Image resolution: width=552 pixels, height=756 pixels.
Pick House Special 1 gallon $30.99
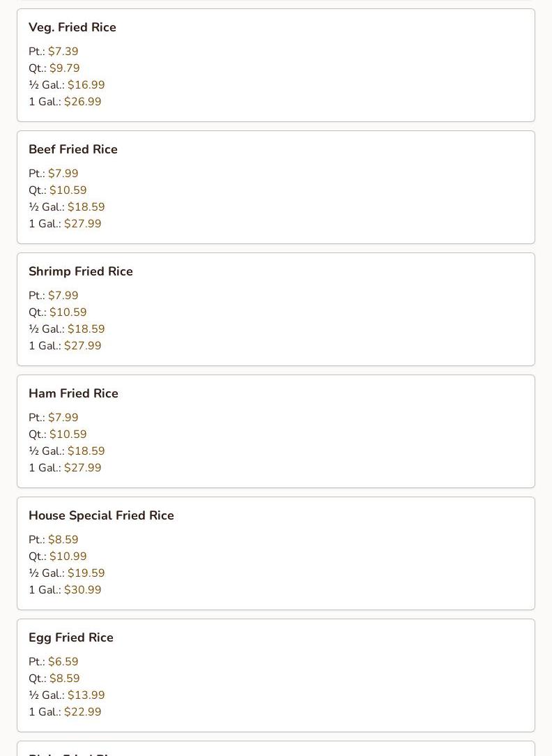coord(82,590)
